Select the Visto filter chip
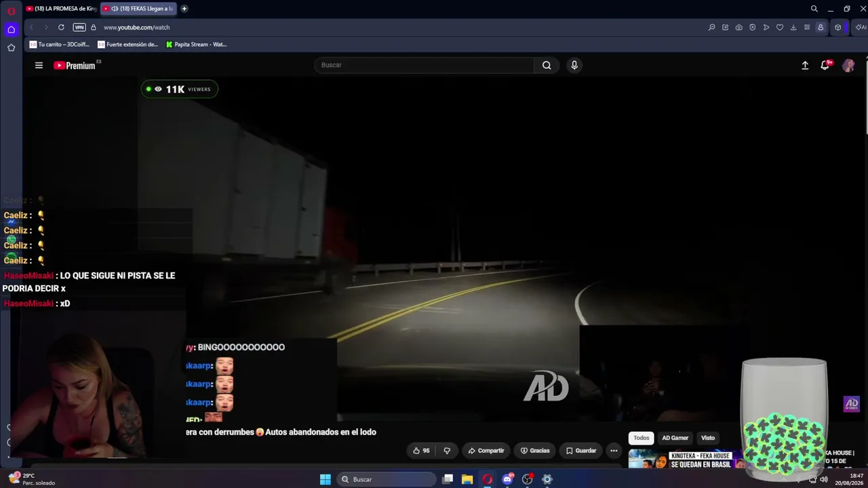The height and width of the screenshot is (488, 868). [708, 438]
